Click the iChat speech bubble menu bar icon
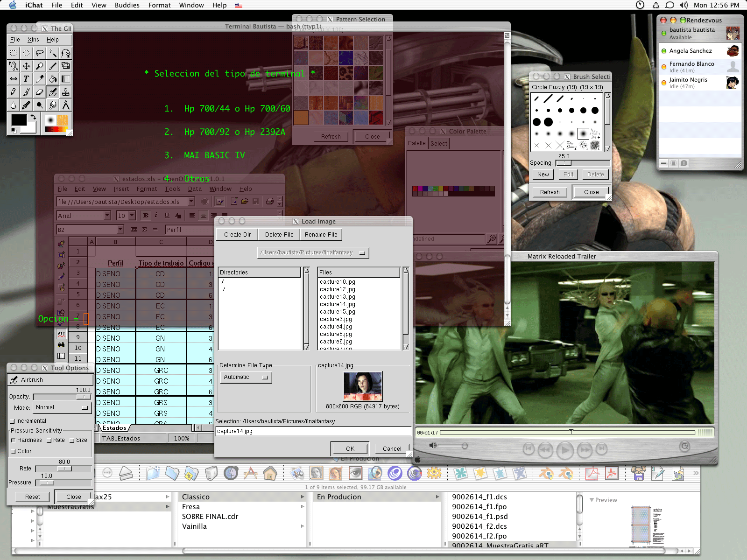This screenshot has height=560, width=747. pyautogui.click(x=669, y=5)
